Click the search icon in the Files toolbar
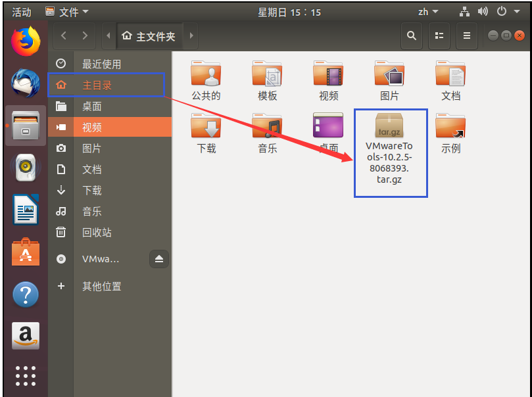This screenshot has width=532, height=397. click(411, 35)
